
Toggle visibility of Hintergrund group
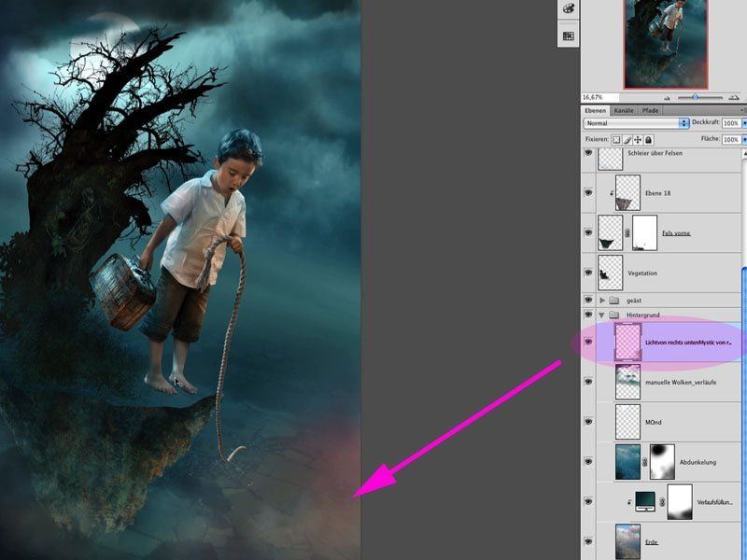click(x=588, y=315)
